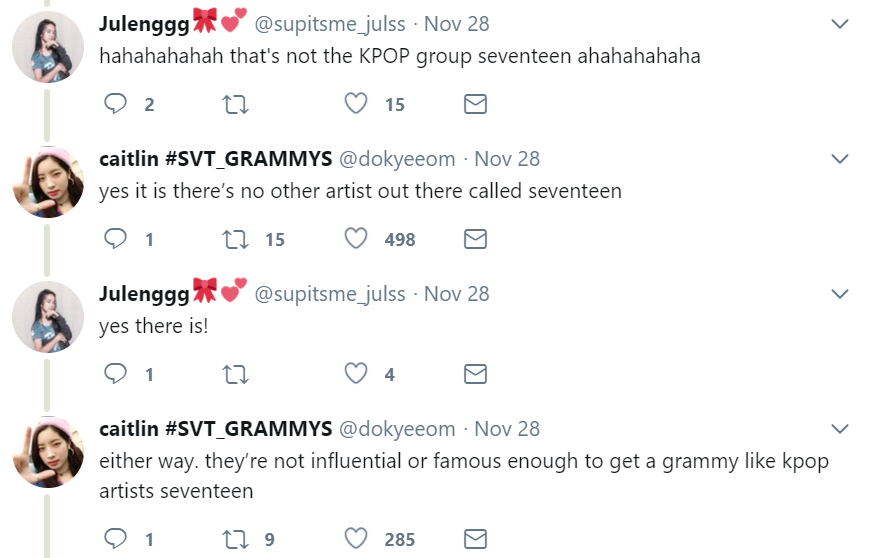
Task: Like the tweet with 498 likes
Action: 356,239
